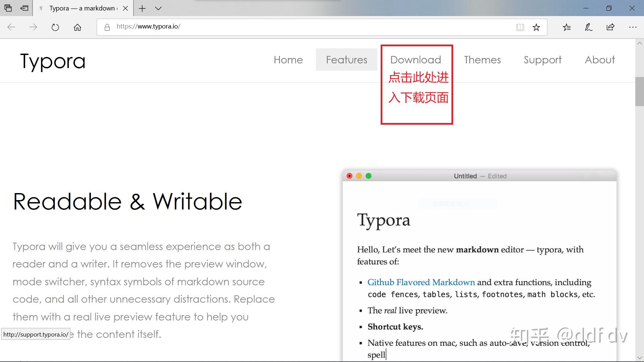Screen dimensions: 644x362
Task: Click the Typora site logo
Action: click(x=53, y=61)
